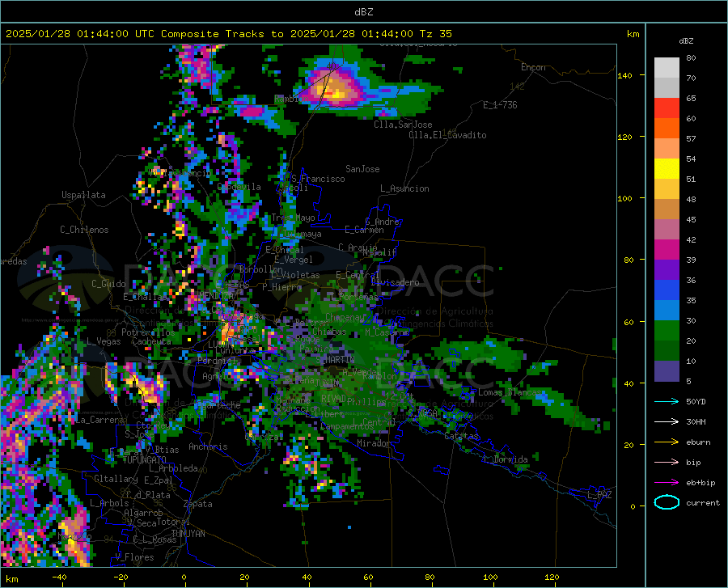Click the 'eburn' legend label
Viewport: 728px width, 588px height.
coord(698,442)
